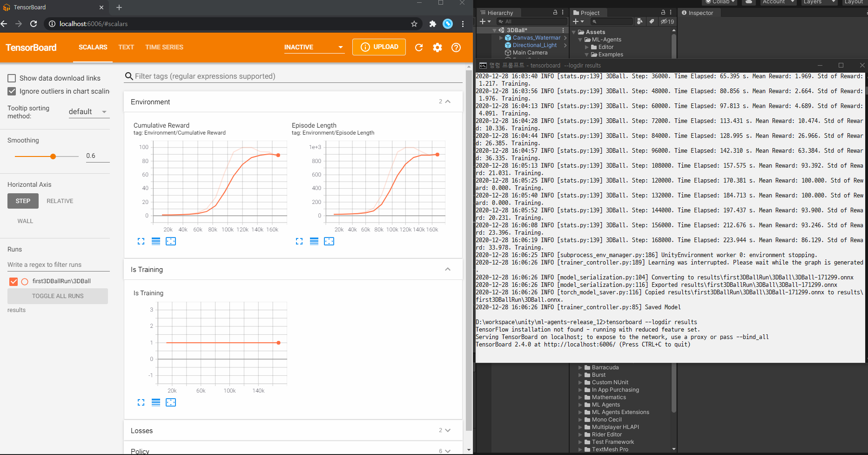Open the browser extensions puzzle icon
Viewport: 868px width, 455px height.
(x=432, y=24)
